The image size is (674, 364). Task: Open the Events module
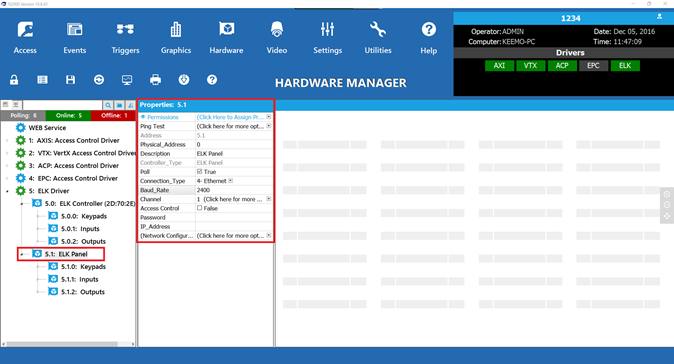(75, 38)
